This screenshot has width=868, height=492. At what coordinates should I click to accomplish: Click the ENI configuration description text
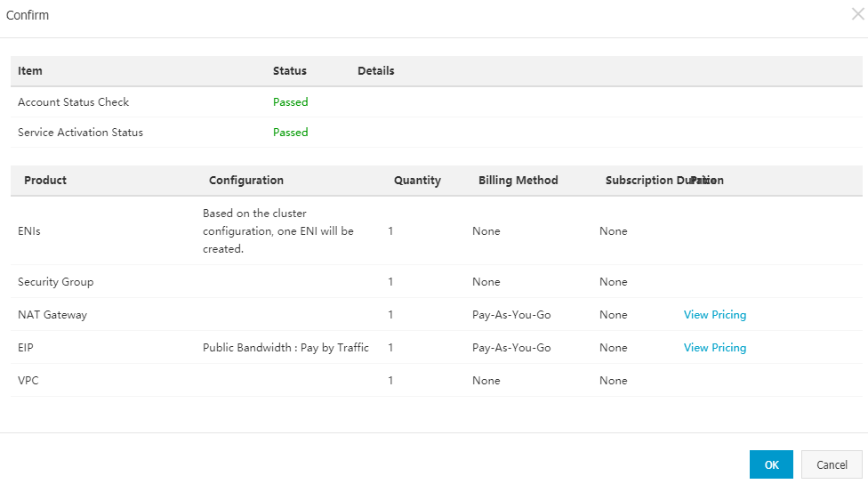point(278,231)
